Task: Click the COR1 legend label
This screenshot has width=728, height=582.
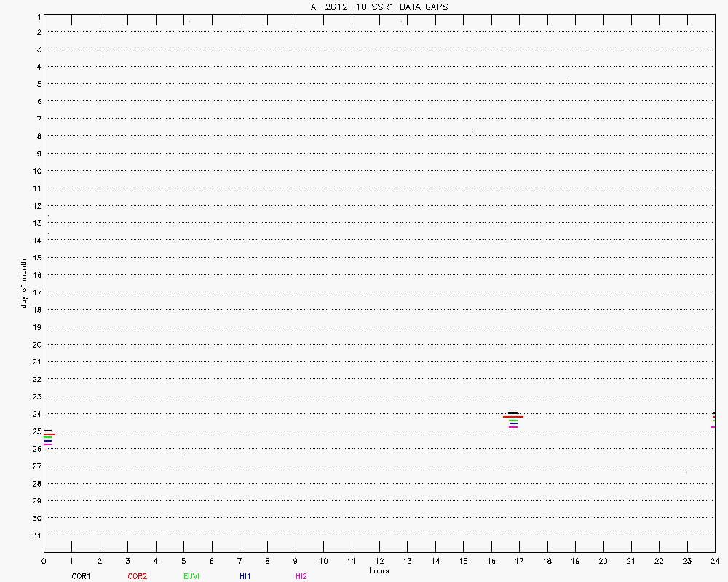Action: pos(80,576)
